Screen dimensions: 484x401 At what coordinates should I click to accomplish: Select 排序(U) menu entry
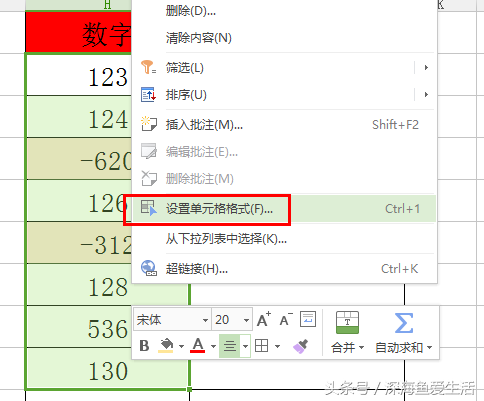[x=284, y=95]
